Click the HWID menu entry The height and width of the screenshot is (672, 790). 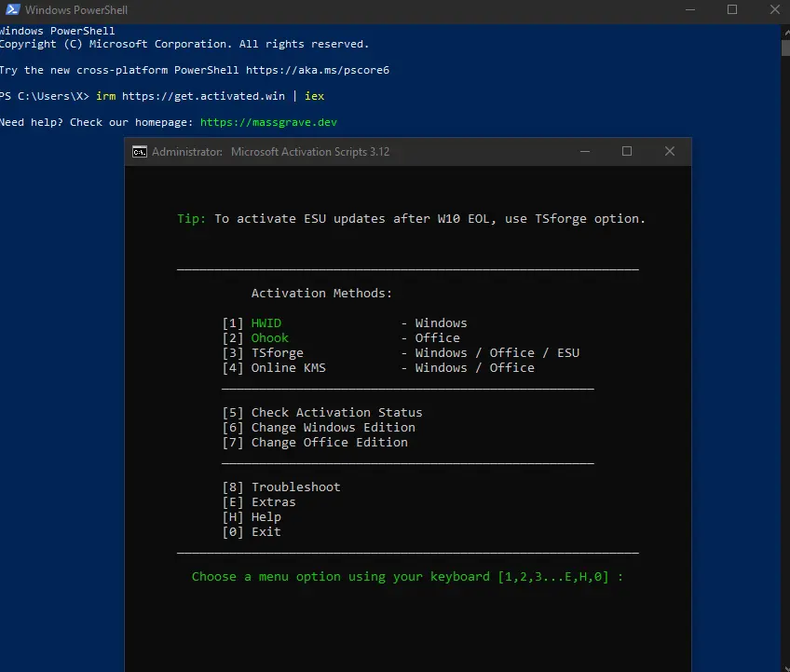(266, 323)
